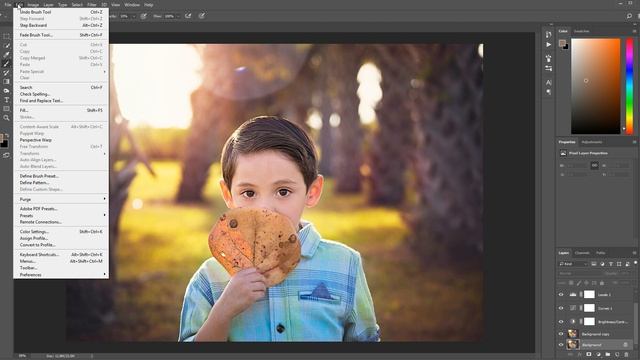Click the foreground color swatch in Color panel

click(562, 43)
